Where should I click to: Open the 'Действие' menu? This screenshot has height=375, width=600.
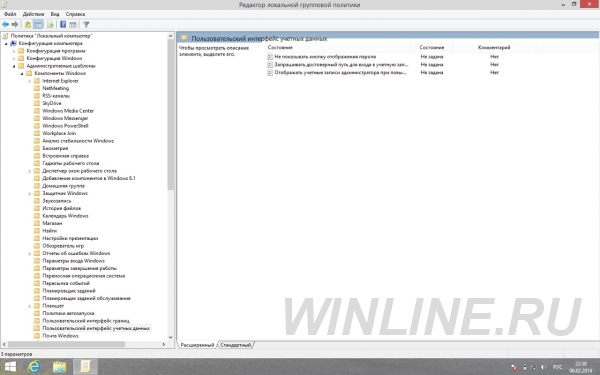point(33,14)
